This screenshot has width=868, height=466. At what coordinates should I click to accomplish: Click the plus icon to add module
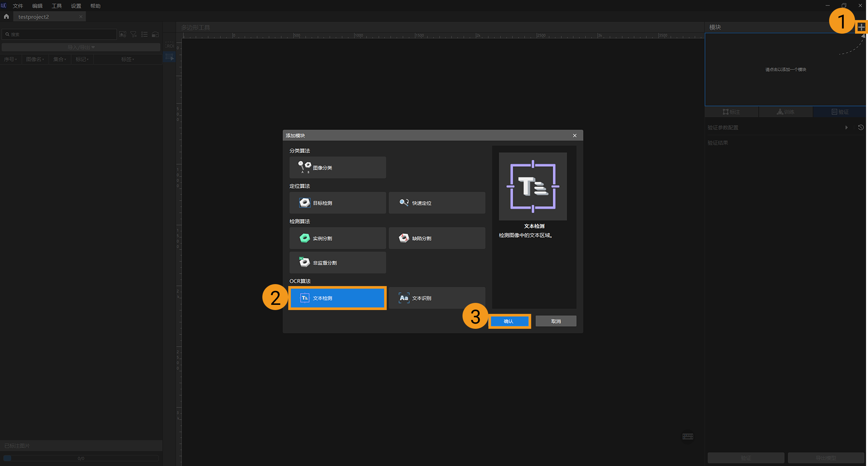pyautogui.click(x=861, y=27)
